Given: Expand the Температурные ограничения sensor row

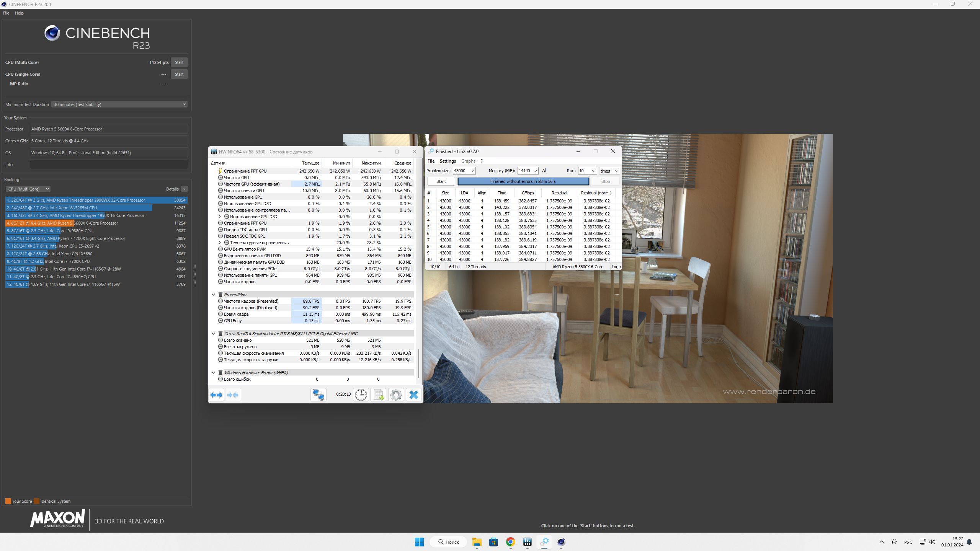Looking at the screenshot, I should (x=220, y=243).
